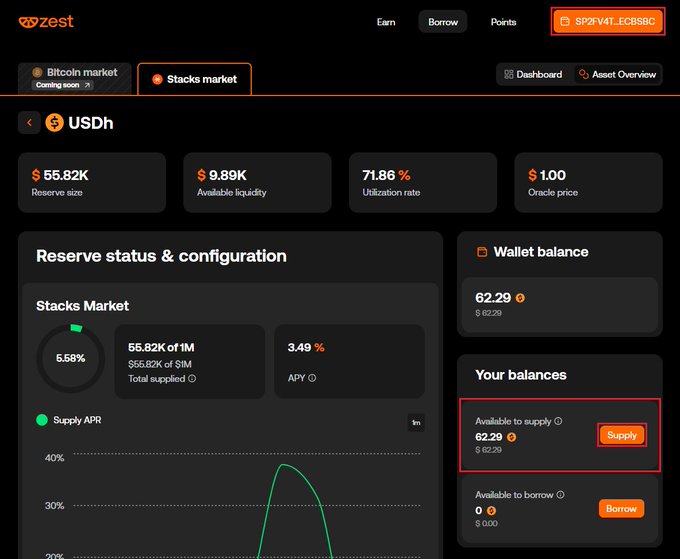Open the Borrow page in navigation
Screen dimensions: 680x559
[443, 22]
